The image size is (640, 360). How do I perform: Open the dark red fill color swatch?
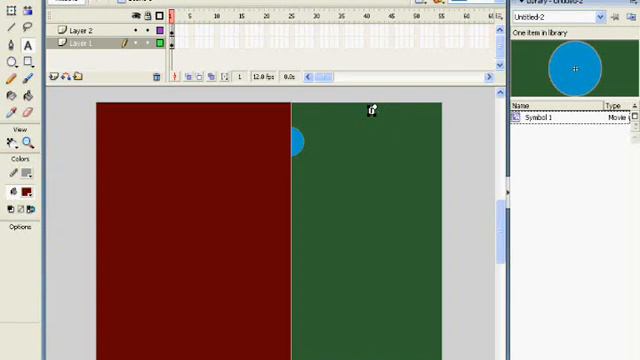[x=27, y=191]
